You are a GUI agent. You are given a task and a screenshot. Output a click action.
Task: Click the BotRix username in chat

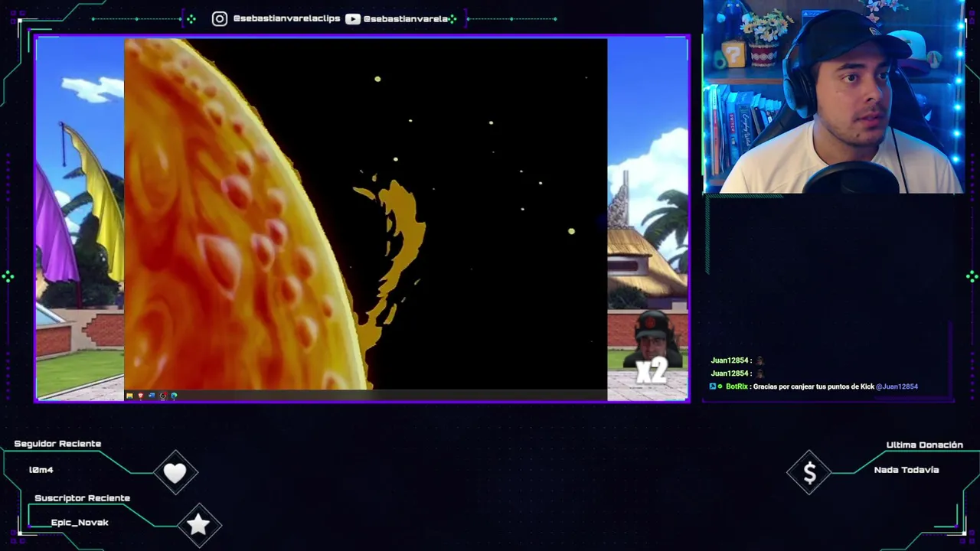click(737, 386)
